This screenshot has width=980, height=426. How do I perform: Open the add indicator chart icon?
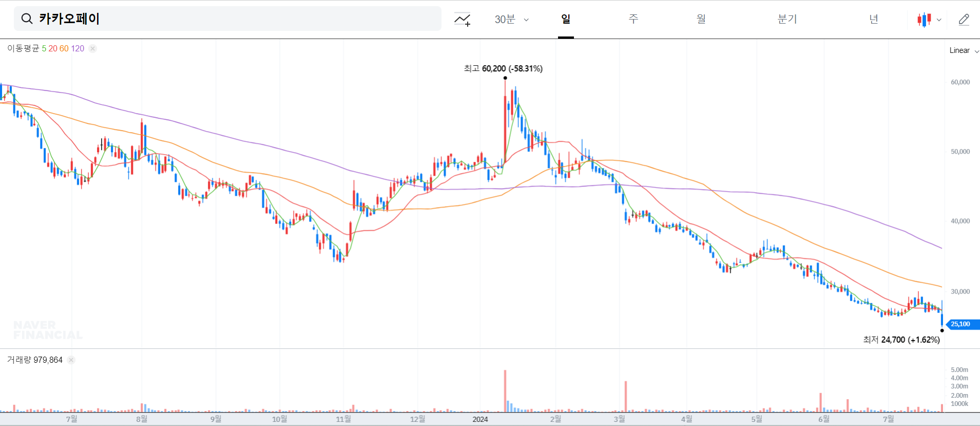pos(462,20)
